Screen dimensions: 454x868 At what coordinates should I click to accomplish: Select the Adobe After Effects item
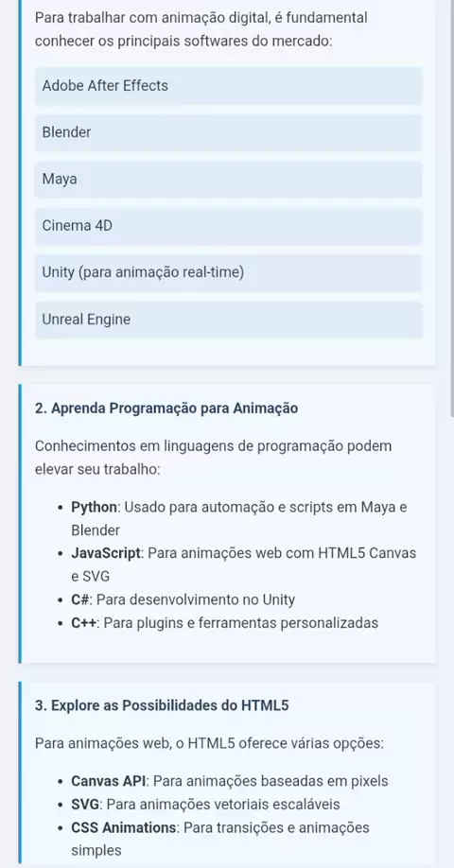[x=228, y=86]
